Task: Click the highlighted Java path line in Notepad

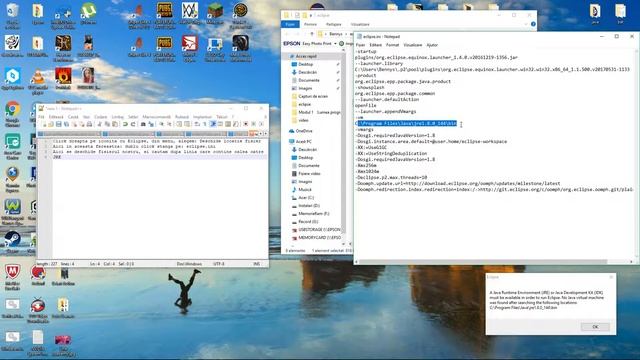Action: [x=406, y=123]
